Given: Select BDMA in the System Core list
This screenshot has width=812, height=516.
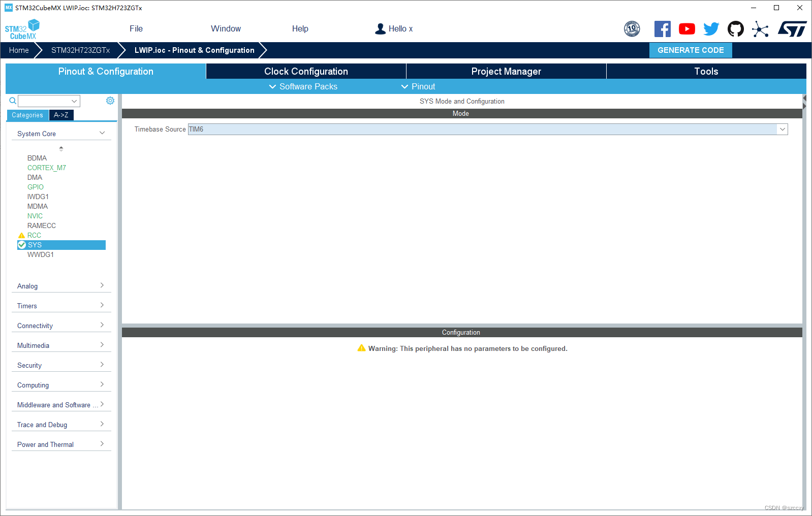Looking at the screenshot, I should 37,158.
